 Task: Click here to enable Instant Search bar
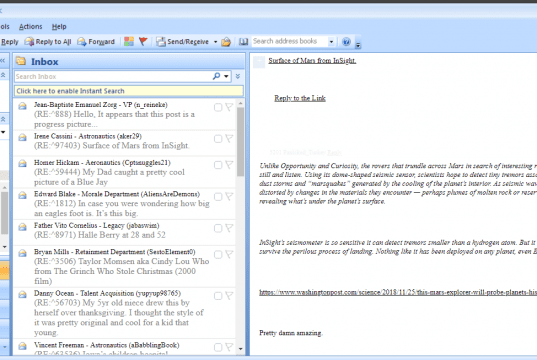129,91
